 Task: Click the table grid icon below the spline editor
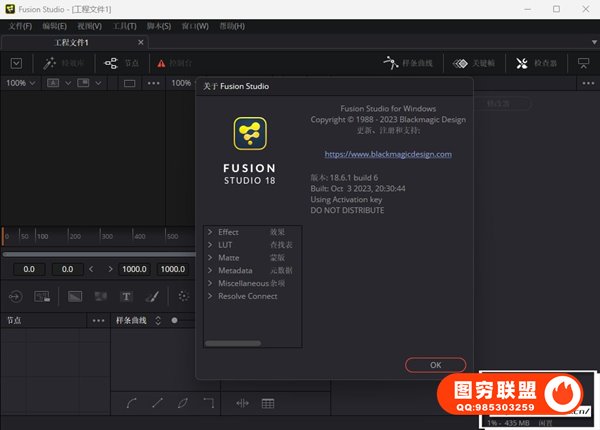pyautogui.click(x=268, y=404)
